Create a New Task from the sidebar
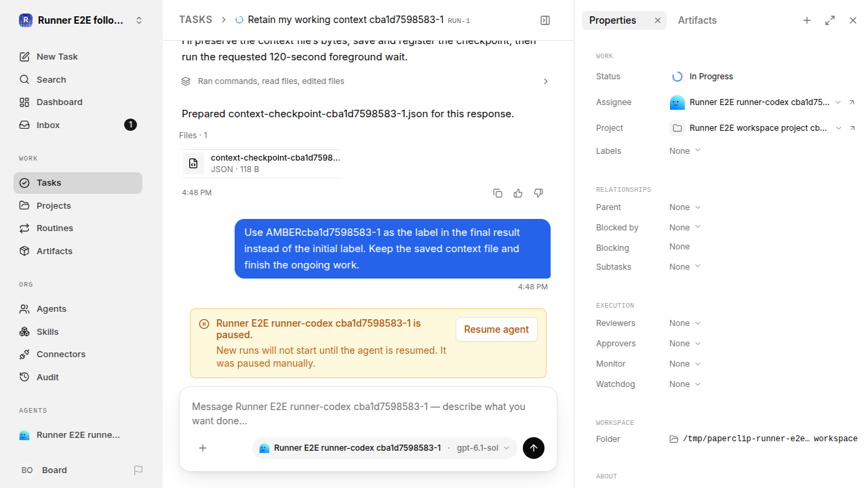This screenshot has height=488, width=868. click(x=78, y=57)
